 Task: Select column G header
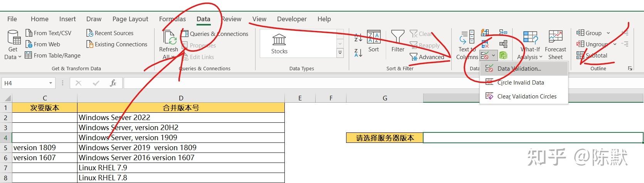click(x=385, y=98)
